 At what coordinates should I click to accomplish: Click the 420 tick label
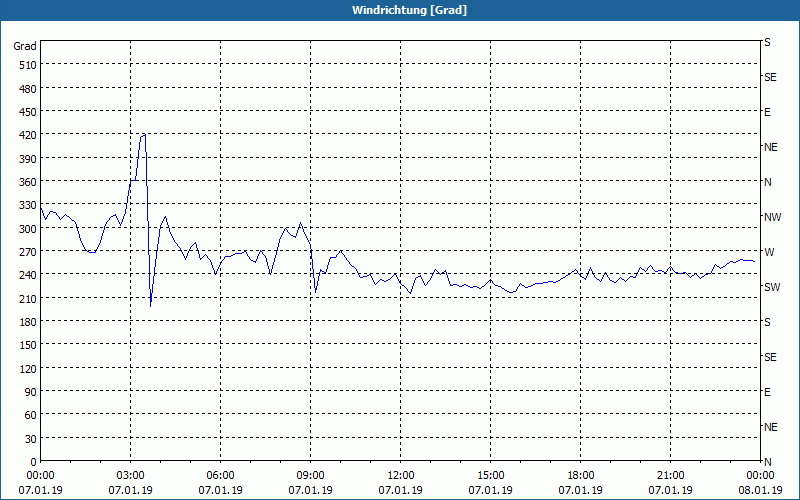pyautogui.click(x=28, y=135)
